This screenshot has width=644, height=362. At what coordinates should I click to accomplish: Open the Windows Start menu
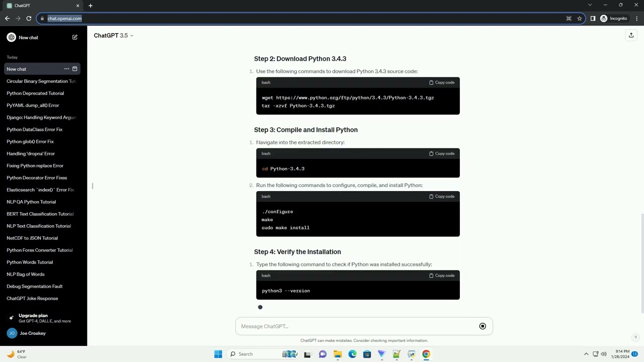click(218, 354)
